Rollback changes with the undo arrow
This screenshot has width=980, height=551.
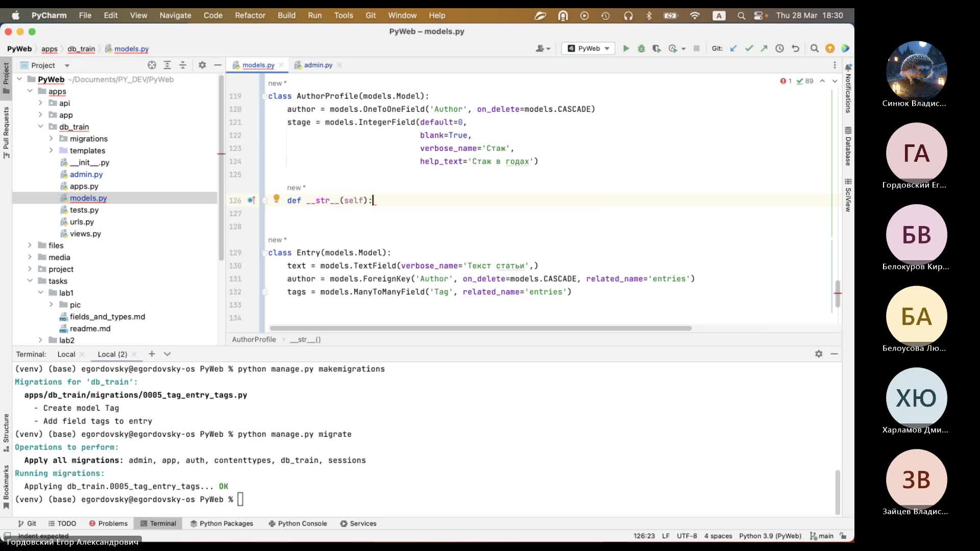[795, 48]
